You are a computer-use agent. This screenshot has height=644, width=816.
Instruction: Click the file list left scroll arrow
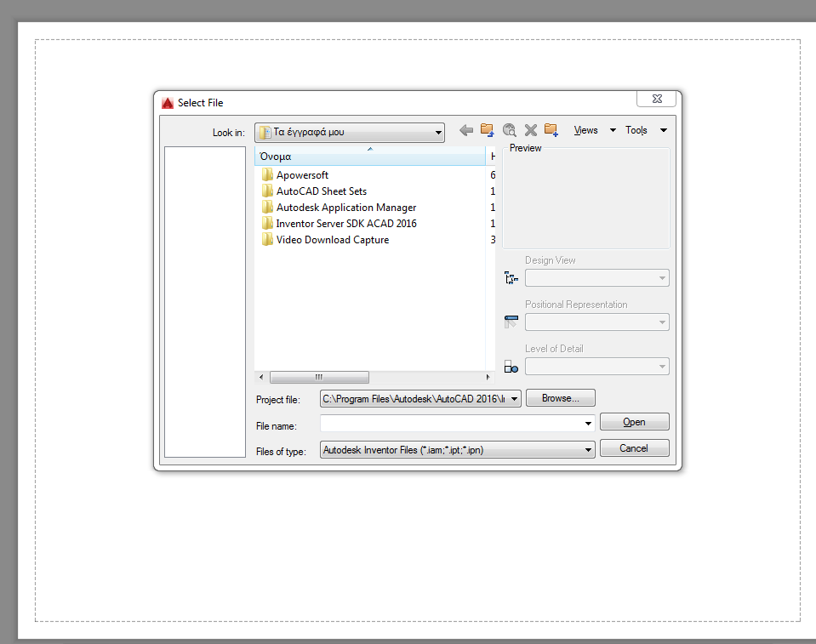tap(261, 377)
